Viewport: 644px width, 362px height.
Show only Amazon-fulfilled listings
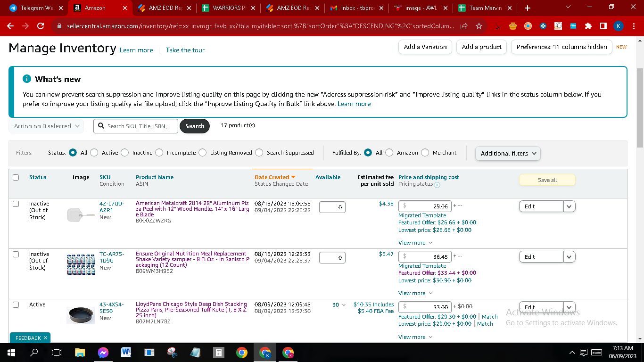389,153
